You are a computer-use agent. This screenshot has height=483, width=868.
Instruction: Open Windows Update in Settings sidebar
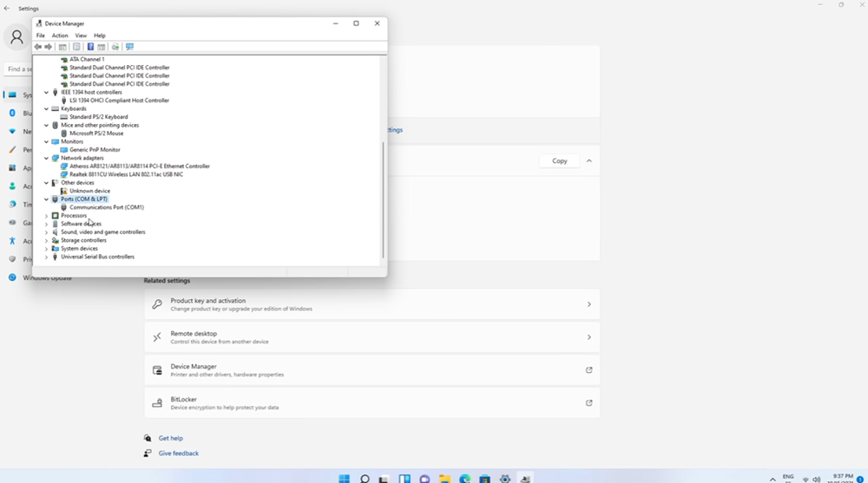[x=39, y=277]
